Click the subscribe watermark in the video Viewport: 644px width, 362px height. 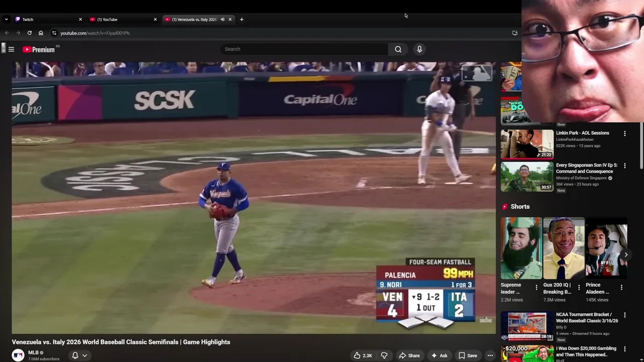click(x=486, y=320)
